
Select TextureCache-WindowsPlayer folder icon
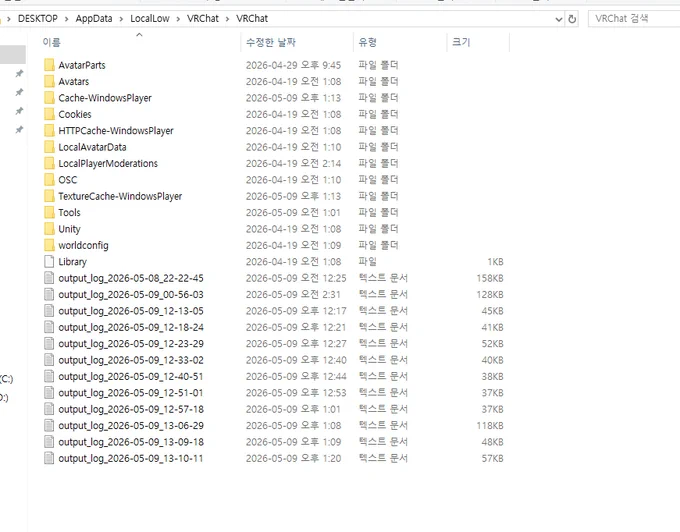click(x=49, y=196)
